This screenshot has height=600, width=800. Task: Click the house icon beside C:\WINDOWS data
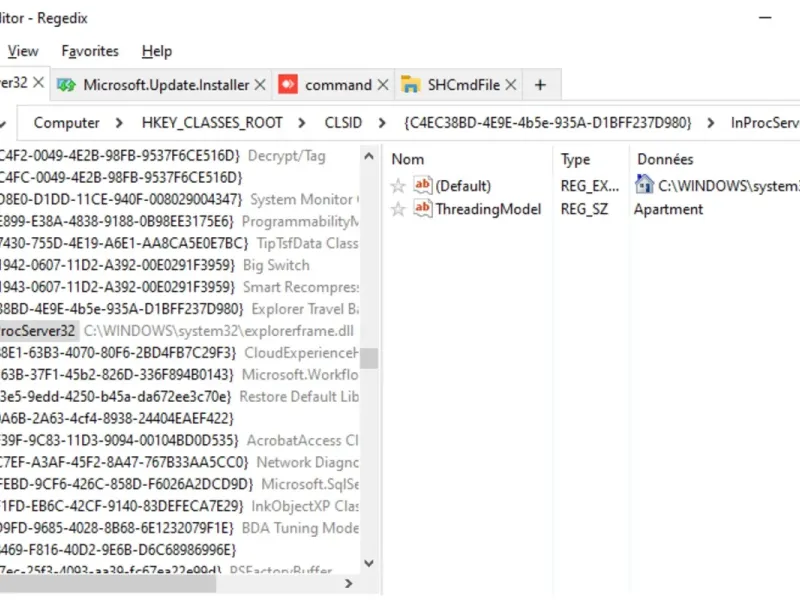click(x=644, y=184)
